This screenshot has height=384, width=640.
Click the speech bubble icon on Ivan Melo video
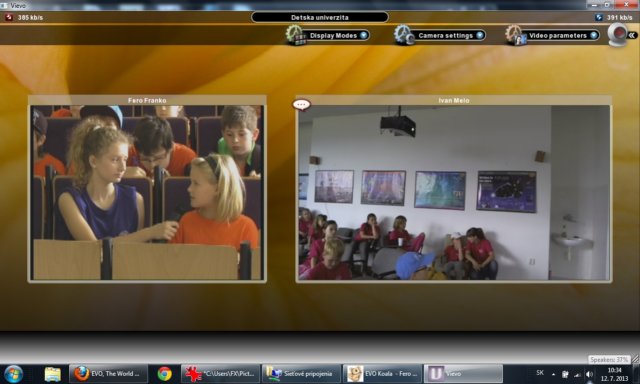click(301, 105)
